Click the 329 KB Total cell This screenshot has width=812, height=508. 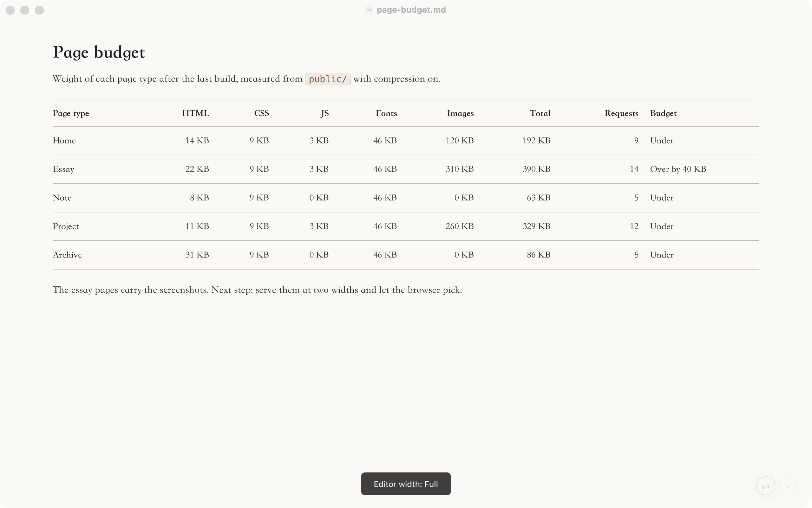536,226
